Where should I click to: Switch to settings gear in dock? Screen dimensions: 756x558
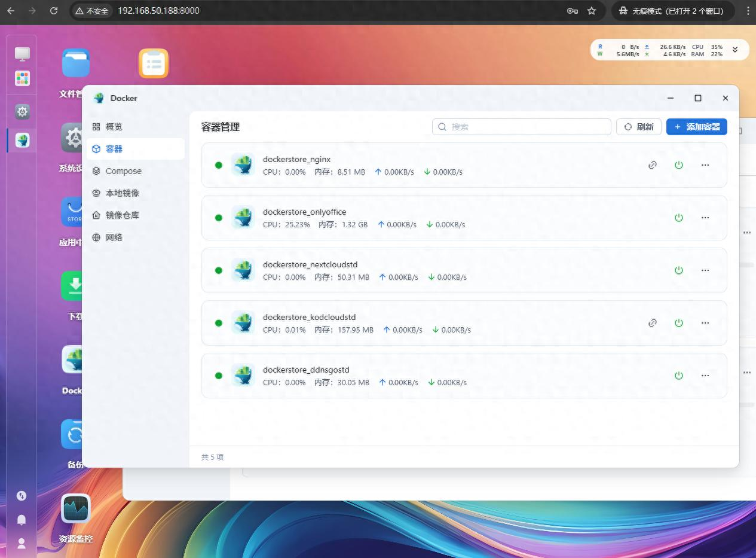point(22,112)
